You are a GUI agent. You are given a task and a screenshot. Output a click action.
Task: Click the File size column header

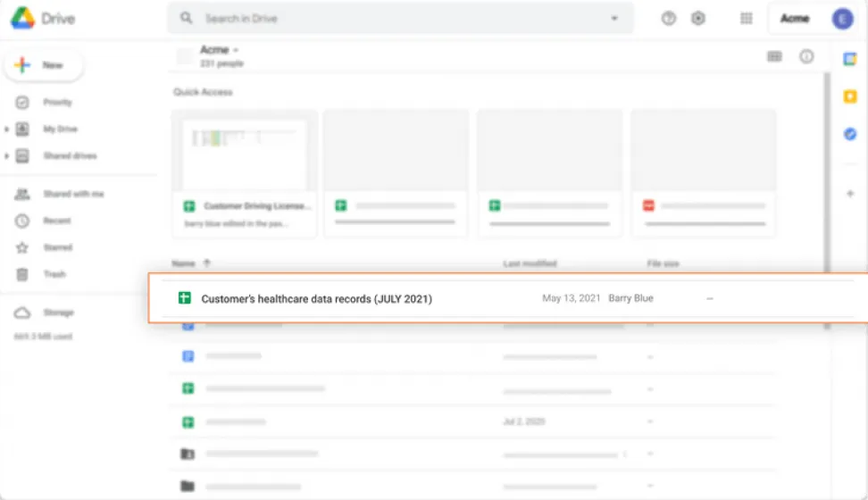pyautogui.click(x=663, y=263)
